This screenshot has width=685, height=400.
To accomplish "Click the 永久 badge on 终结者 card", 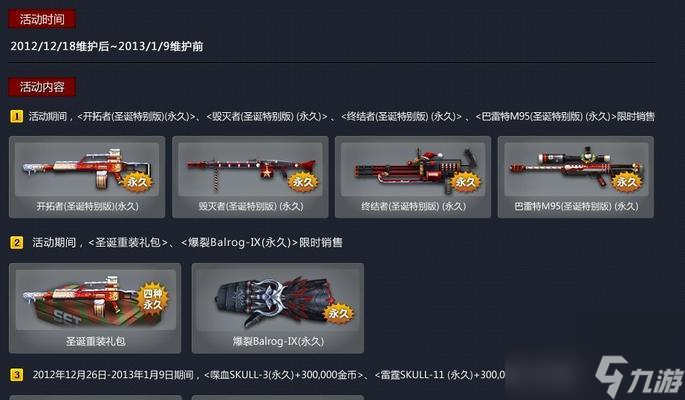I will click(465, 182).
